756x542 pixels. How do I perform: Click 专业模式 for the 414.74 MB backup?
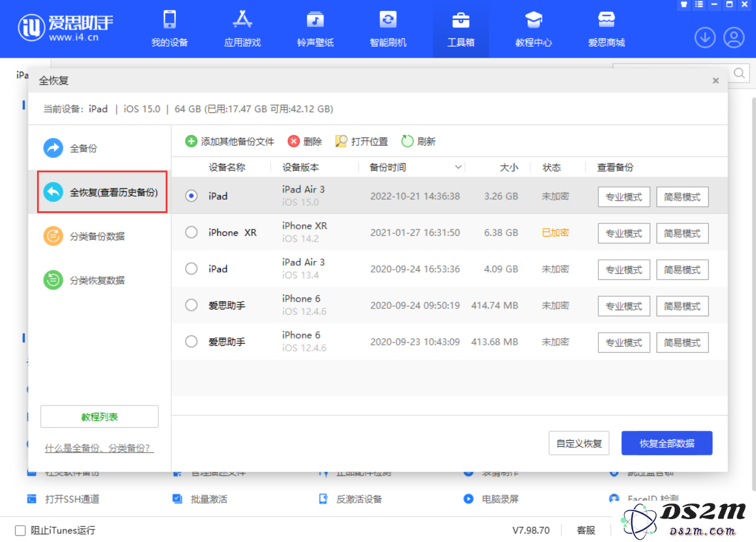(x=624, y=306)
